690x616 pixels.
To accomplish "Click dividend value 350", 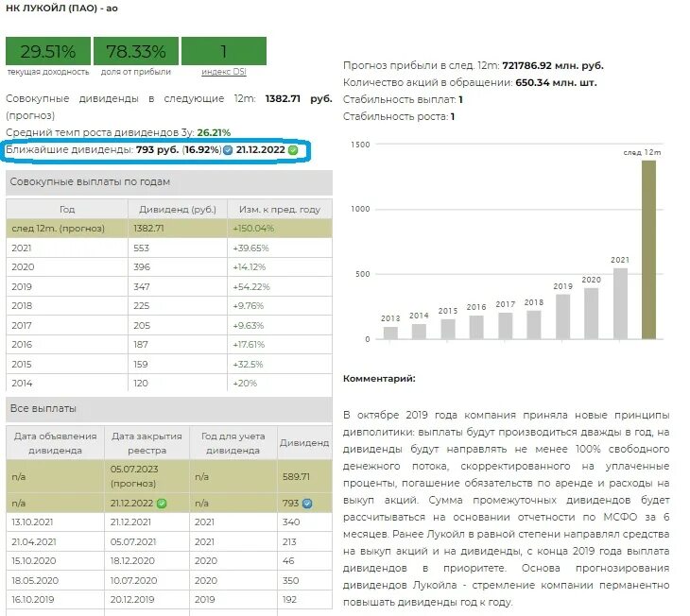I will pos(290,581).
